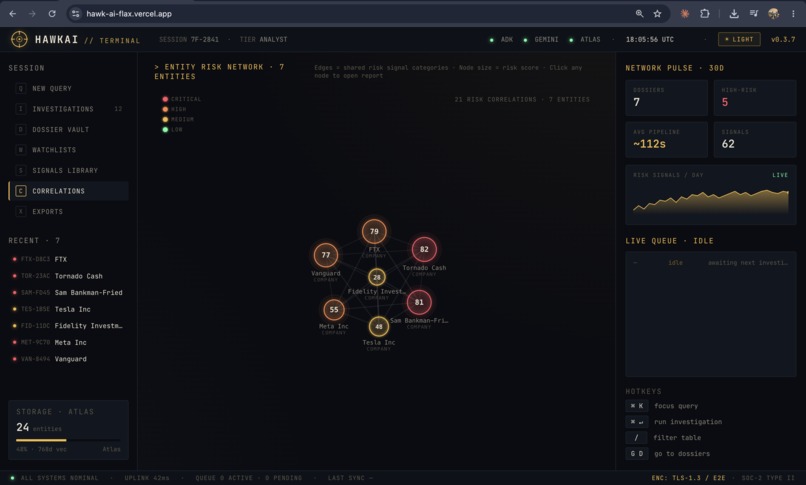Open the Tesla Inc node scored 48
Screen dimensions: 806x485
click(x=379, y=326)
